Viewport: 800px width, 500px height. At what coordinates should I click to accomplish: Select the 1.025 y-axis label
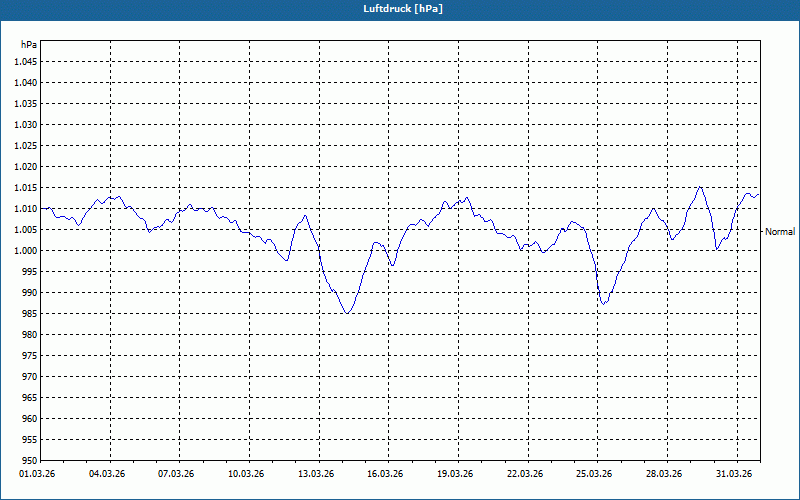click(x=26, y=145)
